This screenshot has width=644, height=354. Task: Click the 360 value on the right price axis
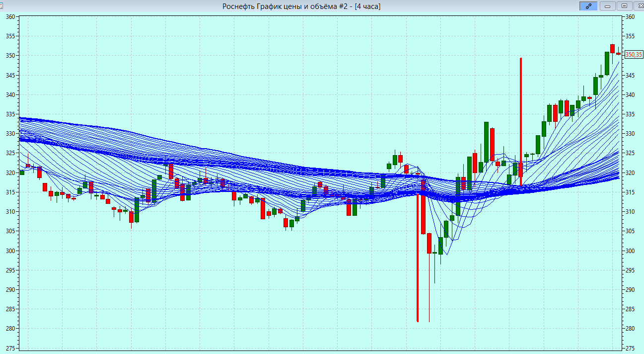(x=631, y=17)
